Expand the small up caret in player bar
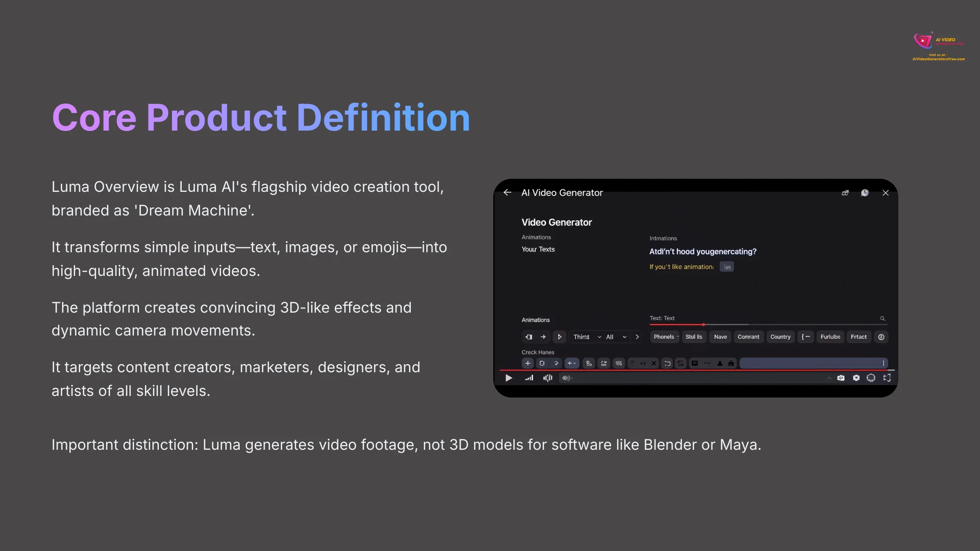 tap(829, 378)
